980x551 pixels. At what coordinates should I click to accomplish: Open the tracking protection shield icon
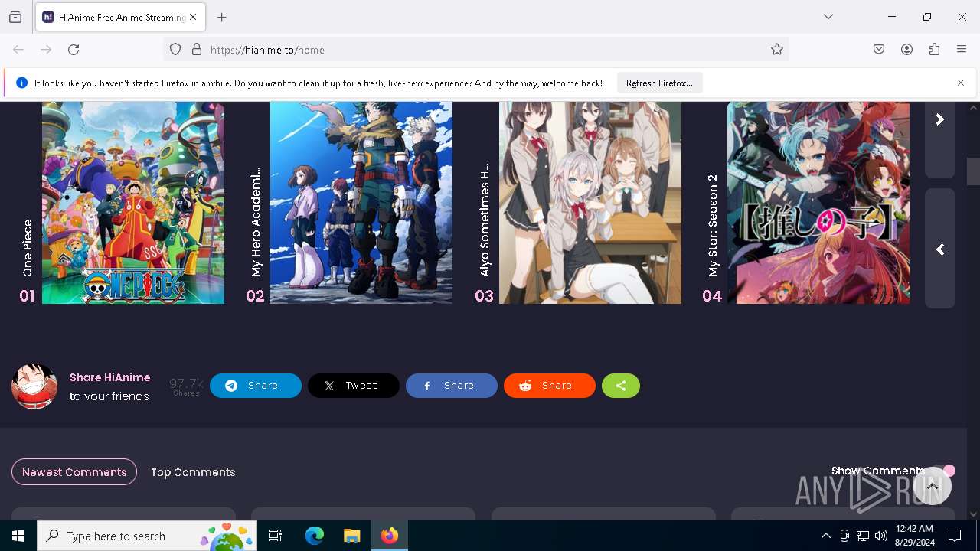click(175, 50)
